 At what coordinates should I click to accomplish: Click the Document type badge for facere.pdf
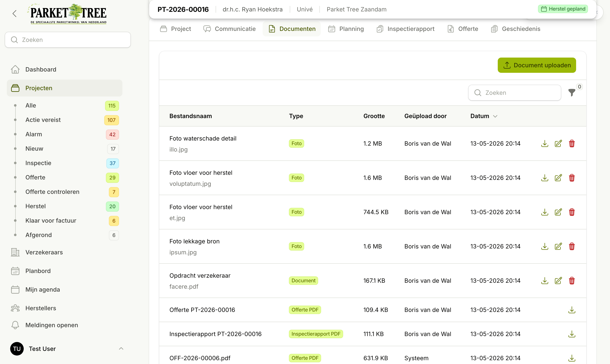pos(303,281)
